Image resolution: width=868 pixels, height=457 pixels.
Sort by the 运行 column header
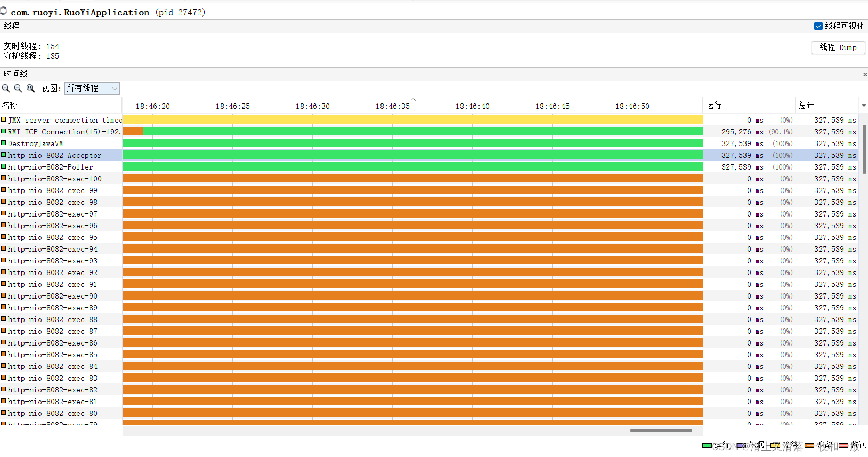pyautogui.click(x=749, y=106)
